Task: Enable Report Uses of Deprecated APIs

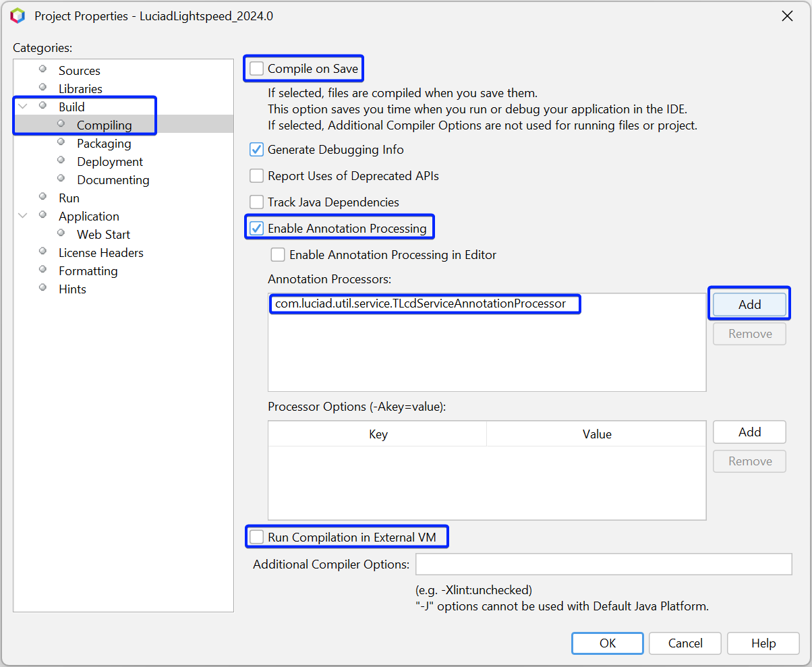Action: (x=256, y=176)
